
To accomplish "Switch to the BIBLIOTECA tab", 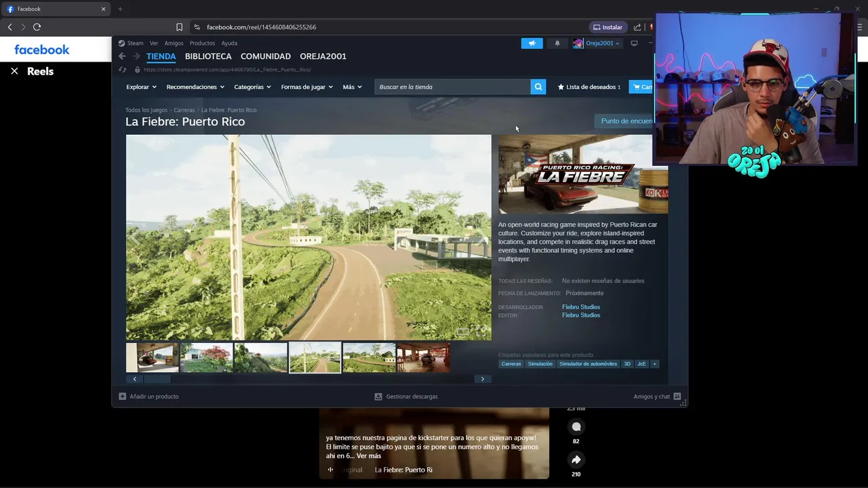I will tap(208, 56).
